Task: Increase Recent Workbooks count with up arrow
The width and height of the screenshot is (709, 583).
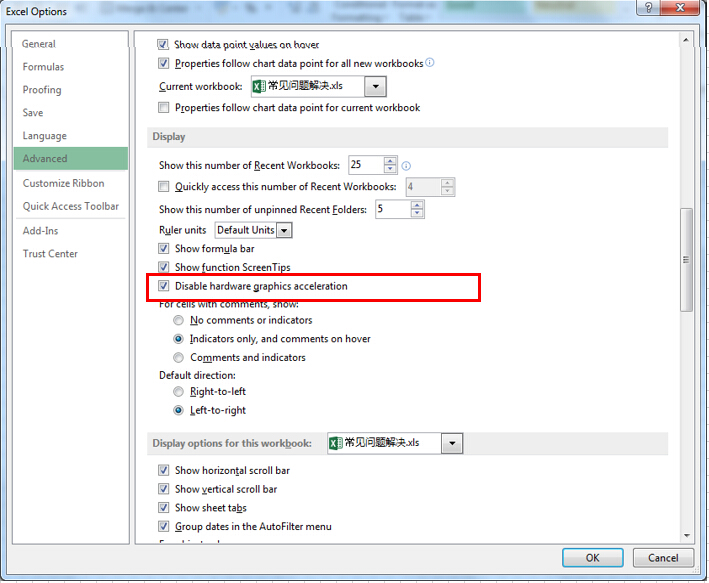Action: 390,161
